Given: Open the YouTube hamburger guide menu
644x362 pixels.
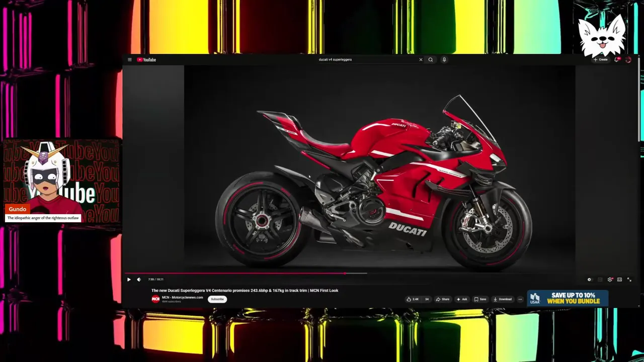Looking at the screenshot, I should [x=129, y=60].
